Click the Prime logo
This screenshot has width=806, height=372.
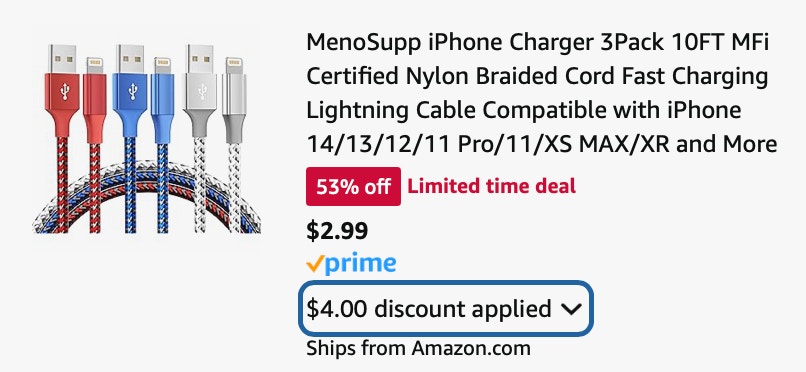[x=351, y=264]
